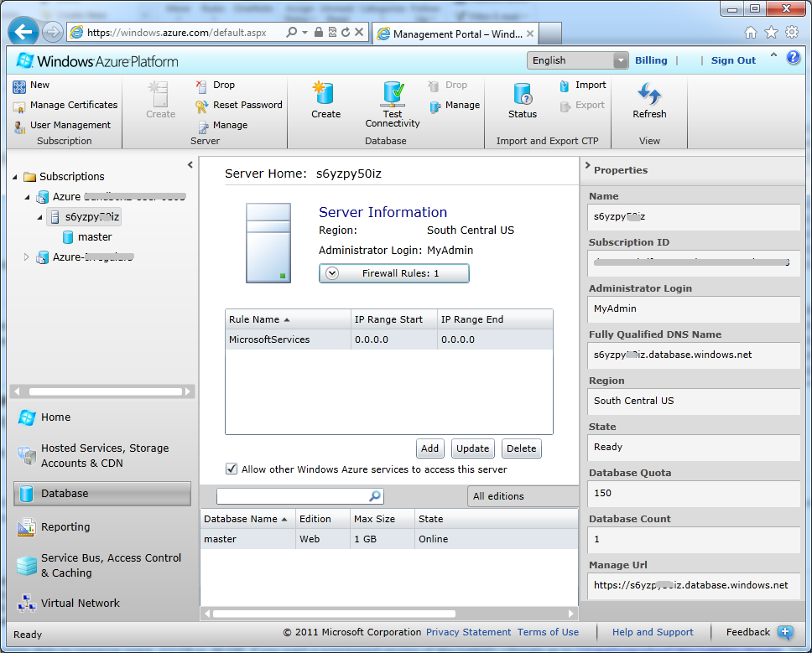Open Hosted Services, Storage Accounts & CDN
The height and width of the screenshot is (653, 812).
click(102, 455)
